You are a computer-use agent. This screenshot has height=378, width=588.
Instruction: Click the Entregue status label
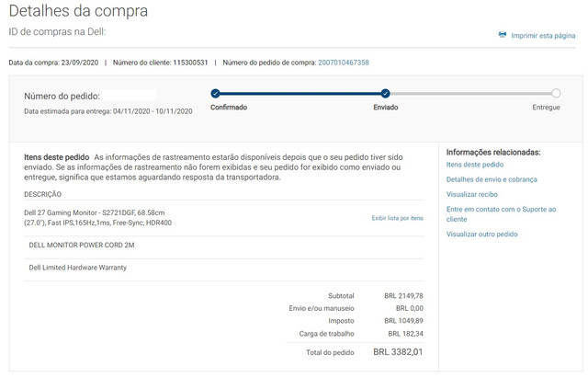[546, 108]
